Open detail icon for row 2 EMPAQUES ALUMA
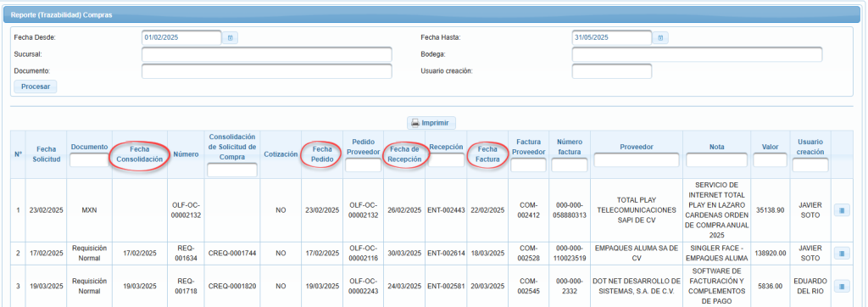This screenshot has width=868, height=307. 842,254
